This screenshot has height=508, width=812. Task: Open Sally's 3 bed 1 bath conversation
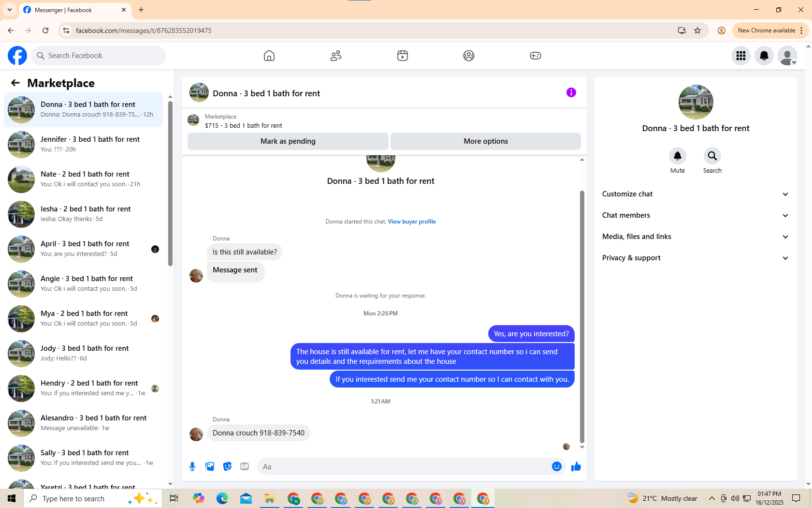click(x=84, y=458)
